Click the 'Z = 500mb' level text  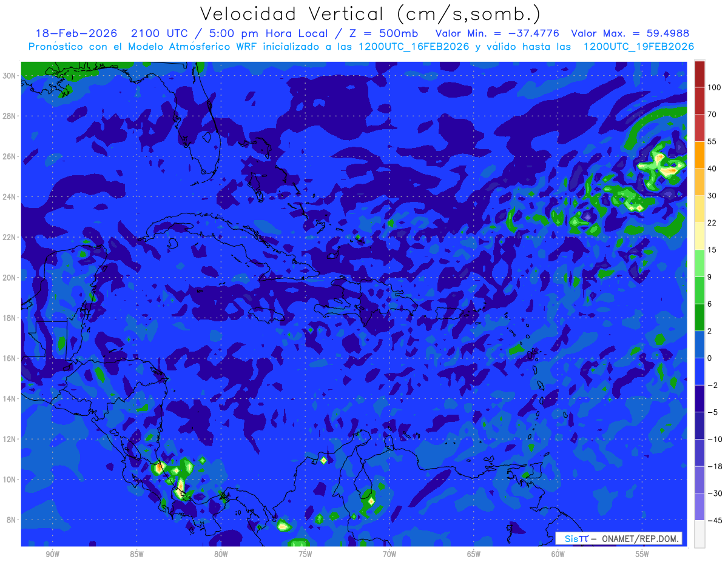click(x=383, y=33)
